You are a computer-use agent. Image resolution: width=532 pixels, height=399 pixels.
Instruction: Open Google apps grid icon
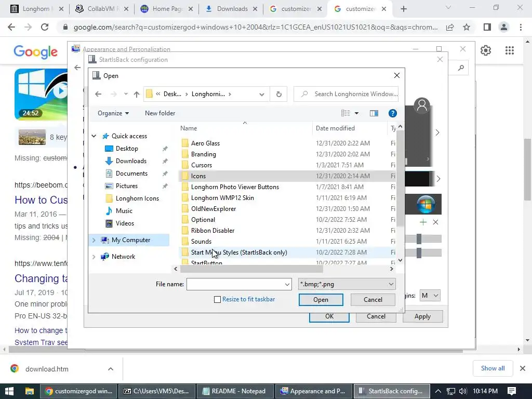(x=509, y=50)
